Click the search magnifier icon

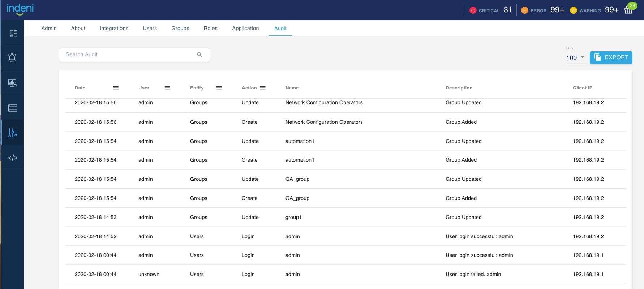tap(199, 54)
